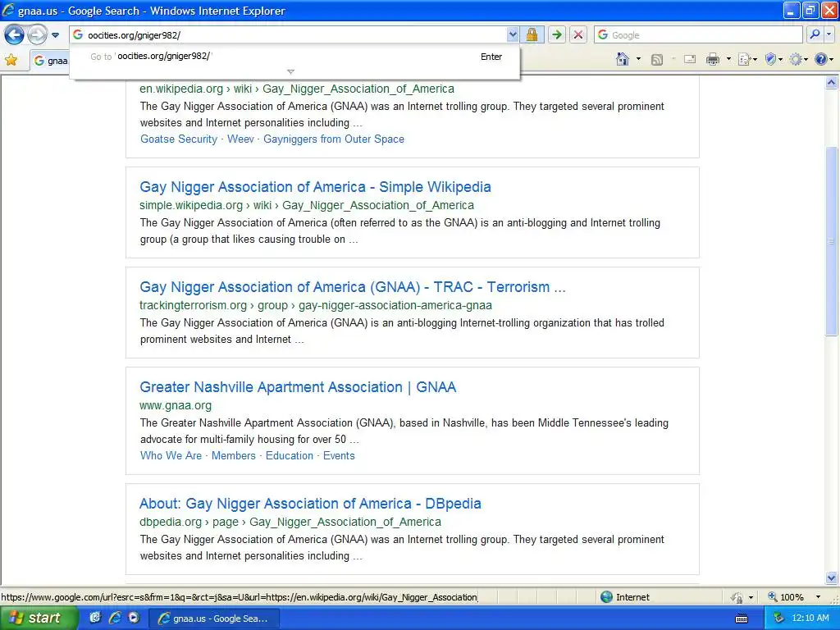
Task: Click the Forward navigation arrow button
Action: pos(37,35)
